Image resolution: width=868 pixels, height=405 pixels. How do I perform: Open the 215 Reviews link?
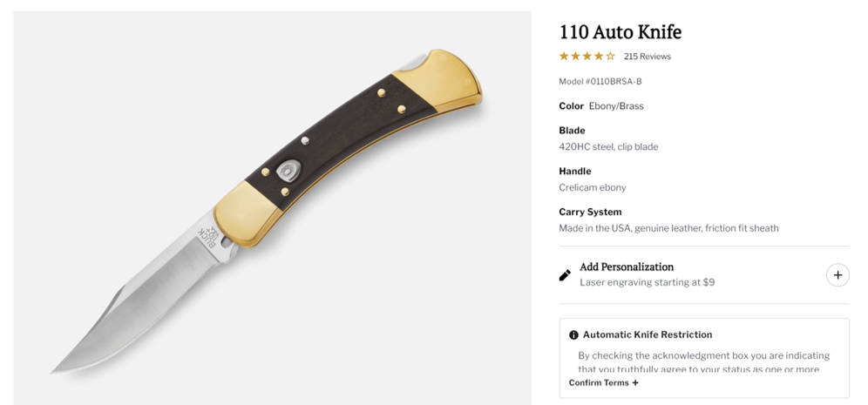coord(648,57)
